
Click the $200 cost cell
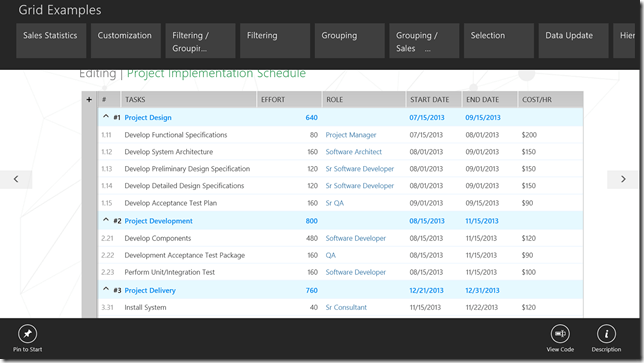pos(529,135)
